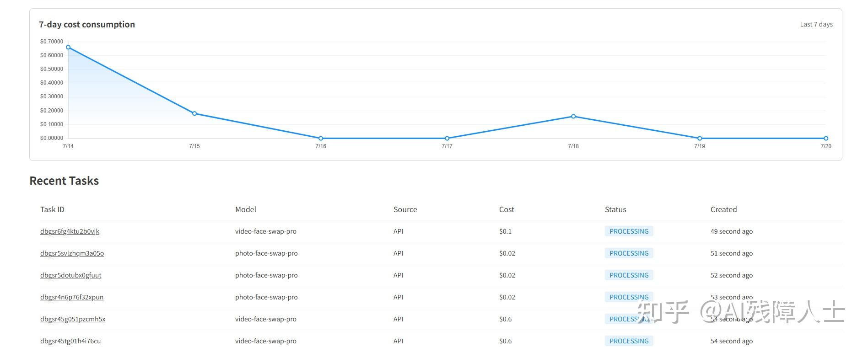
Task: Click the Created column header
Action: 723,209
